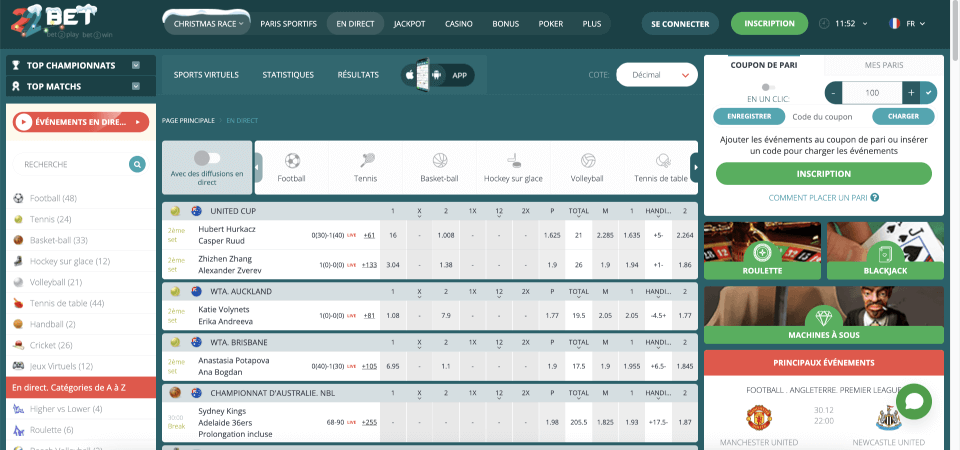The image size is (960, 450).
Task: Click Inscription button in coupon panel
Action: tap(823, 174)
